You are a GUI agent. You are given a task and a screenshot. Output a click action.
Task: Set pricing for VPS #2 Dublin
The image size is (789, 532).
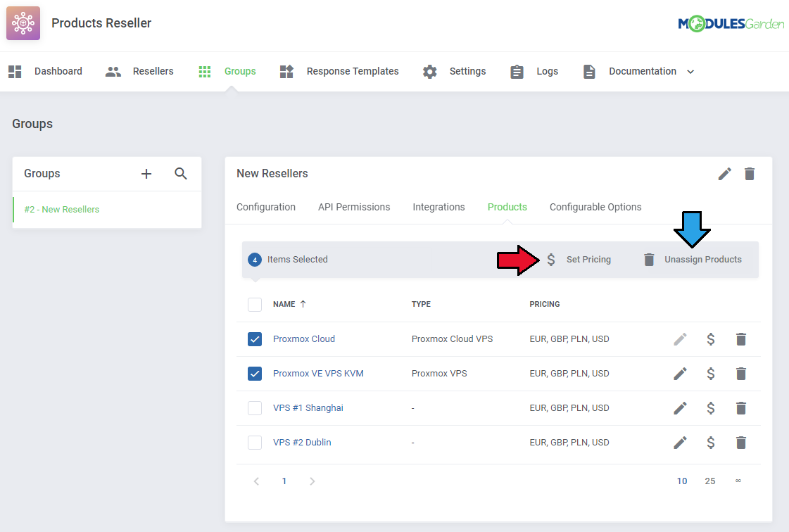(x=710, y=443)
